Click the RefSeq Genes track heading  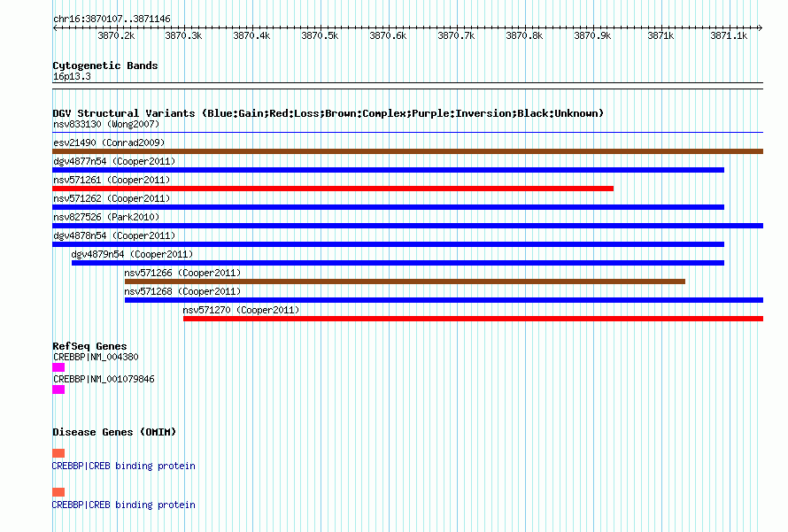89,346
